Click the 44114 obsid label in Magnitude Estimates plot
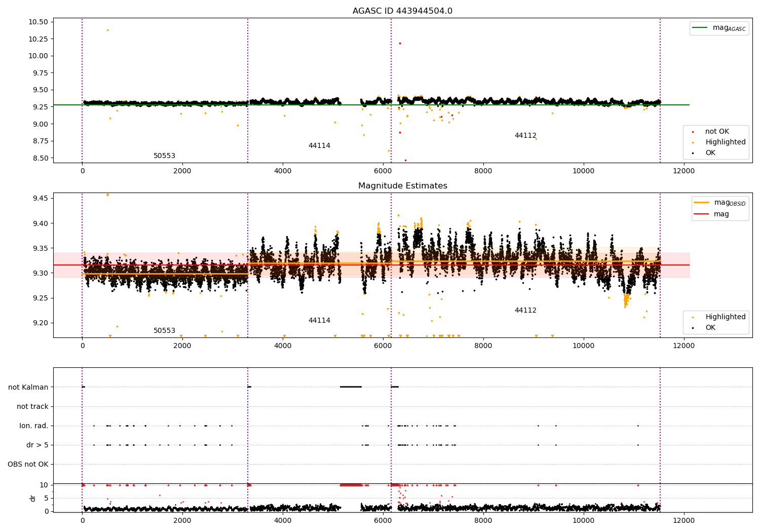The image size is (760, 532). pyautogui.click(x=319, y=321)
